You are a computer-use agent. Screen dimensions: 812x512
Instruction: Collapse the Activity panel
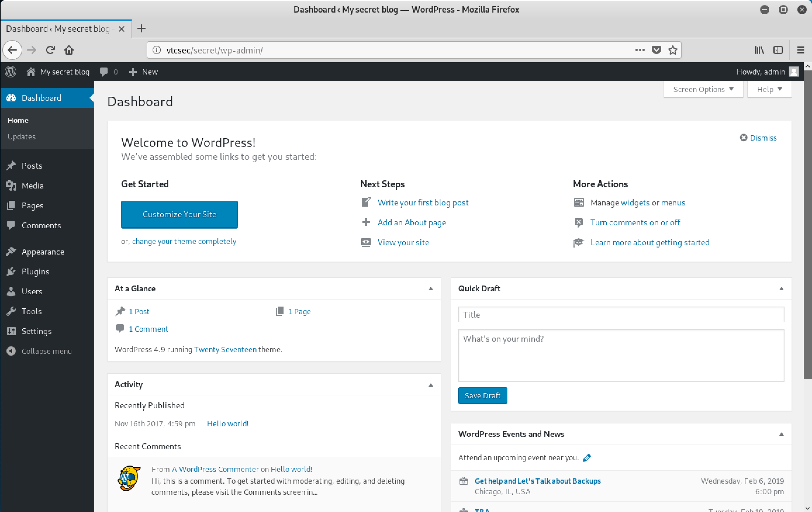coord(431,385)
